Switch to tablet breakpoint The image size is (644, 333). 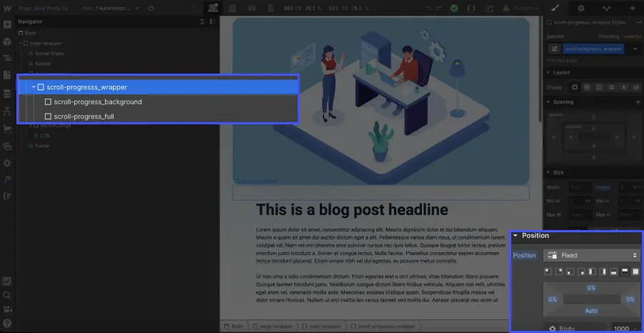(232, 9)
